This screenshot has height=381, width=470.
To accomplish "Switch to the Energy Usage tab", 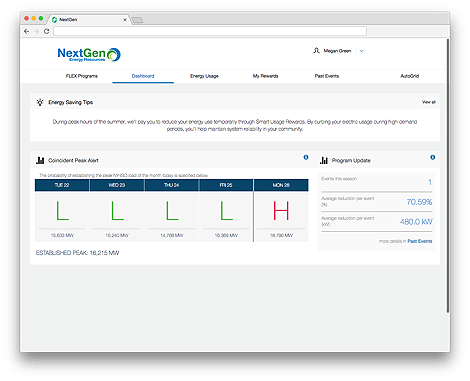I will (204, 76).
